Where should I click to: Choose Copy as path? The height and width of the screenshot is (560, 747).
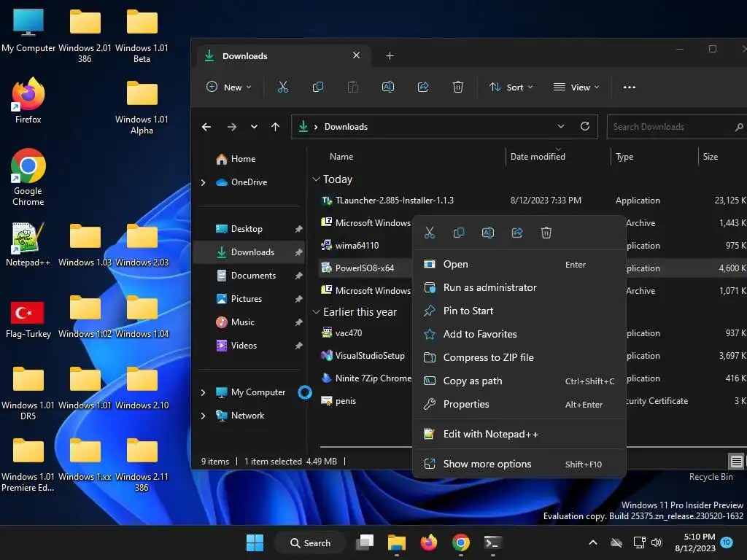[519, 381]
